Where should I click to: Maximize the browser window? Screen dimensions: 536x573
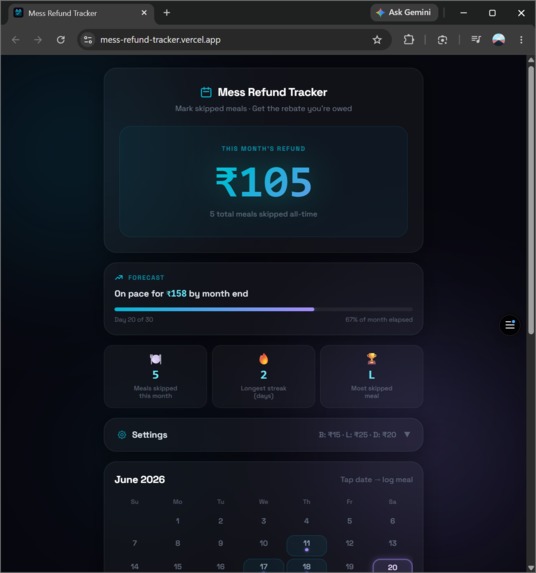coord(492,13)
